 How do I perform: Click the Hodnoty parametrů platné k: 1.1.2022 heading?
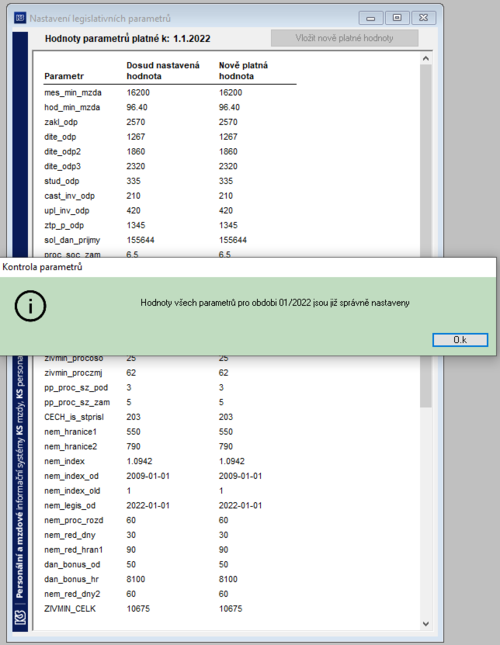pos(127,39)
